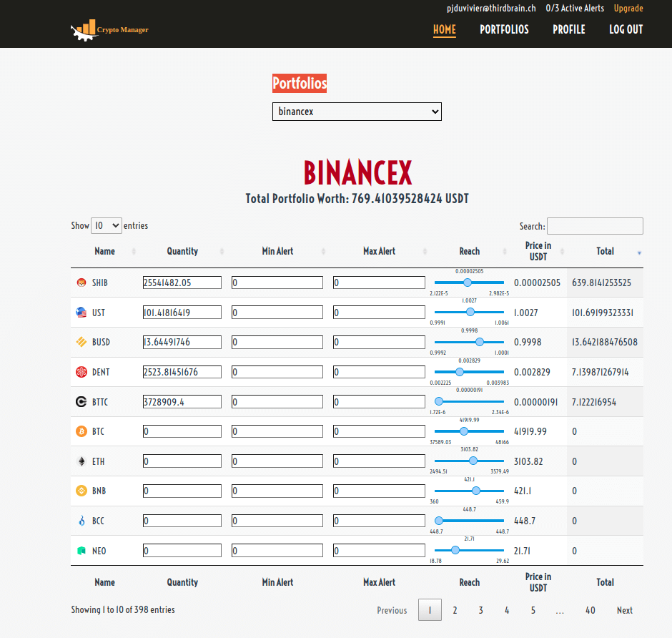Focus the ETH Max Alert field
This screenshot has width=672, height=638.
point(380,461)
